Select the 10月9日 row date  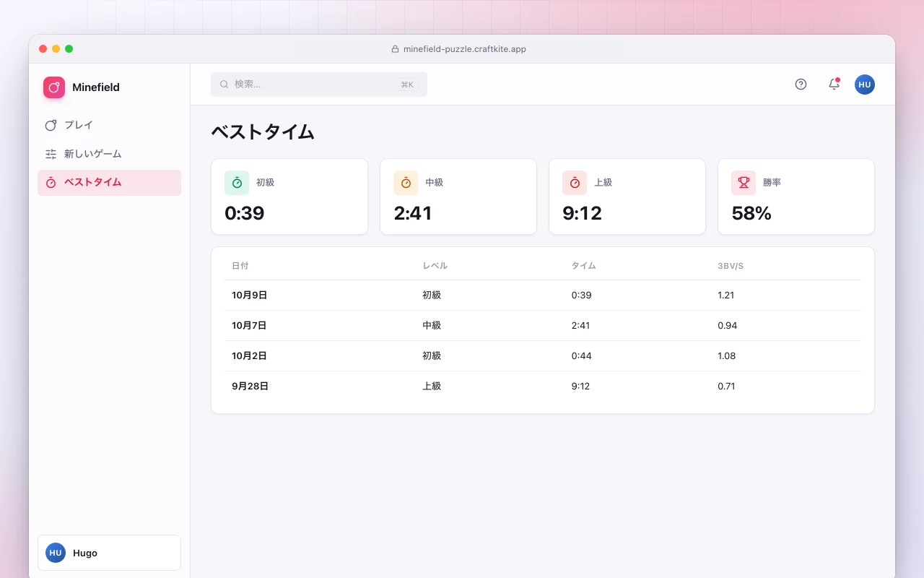250,296
